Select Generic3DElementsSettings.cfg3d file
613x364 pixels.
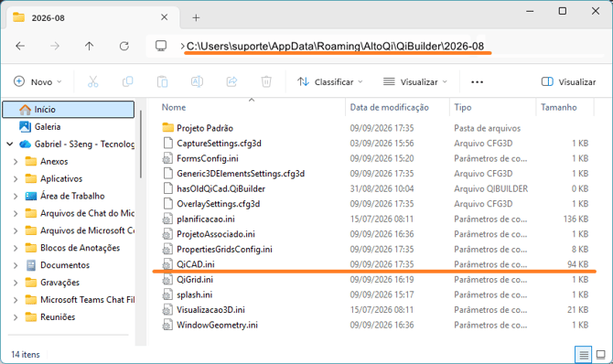pyautogui.click(x=241, y=174)
